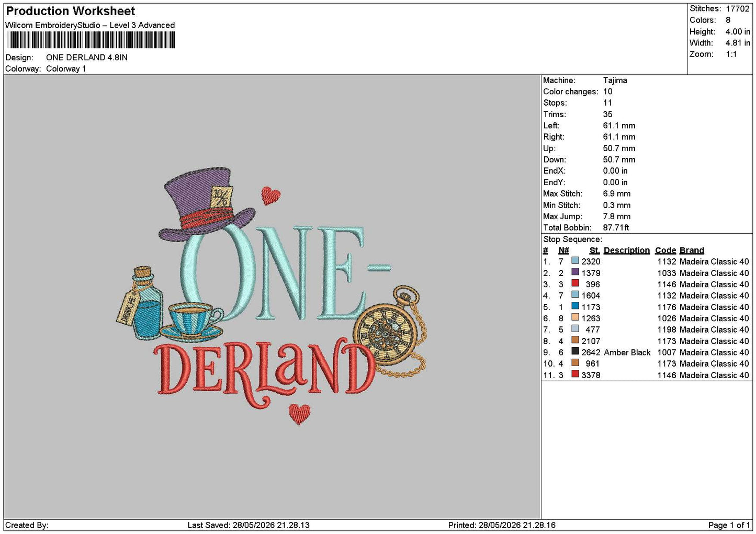
Task: Click the purple swatch in stop 2
Action: (575, 272)
